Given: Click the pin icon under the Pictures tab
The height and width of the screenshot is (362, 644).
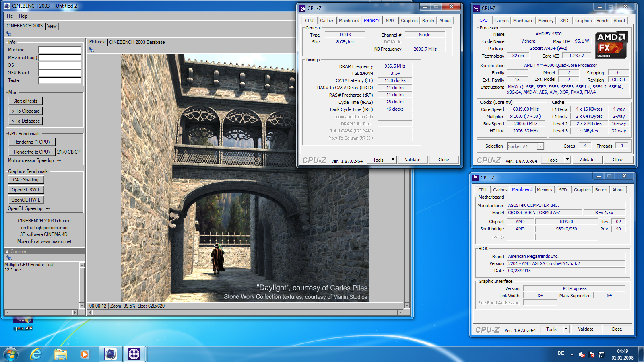Looking at the screenshot, I should pos(91,50).
